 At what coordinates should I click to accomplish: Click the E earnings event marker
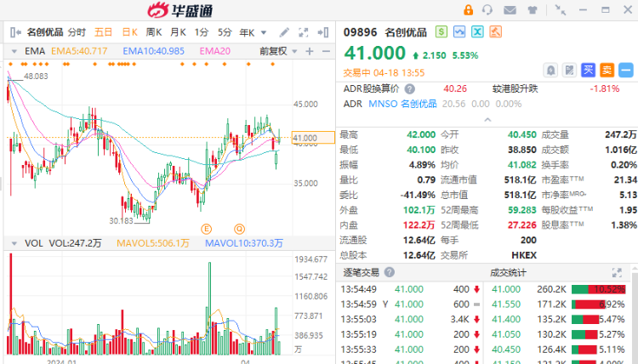[x=207, y=229]
